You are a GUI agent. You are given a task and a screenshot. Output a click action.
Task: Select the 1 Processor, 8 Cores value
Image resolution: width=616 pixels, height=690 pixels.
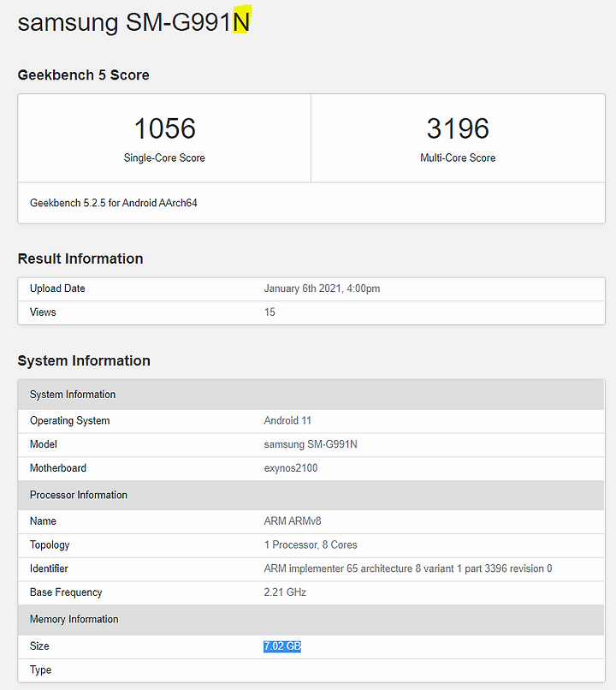(x=311, y=544)
